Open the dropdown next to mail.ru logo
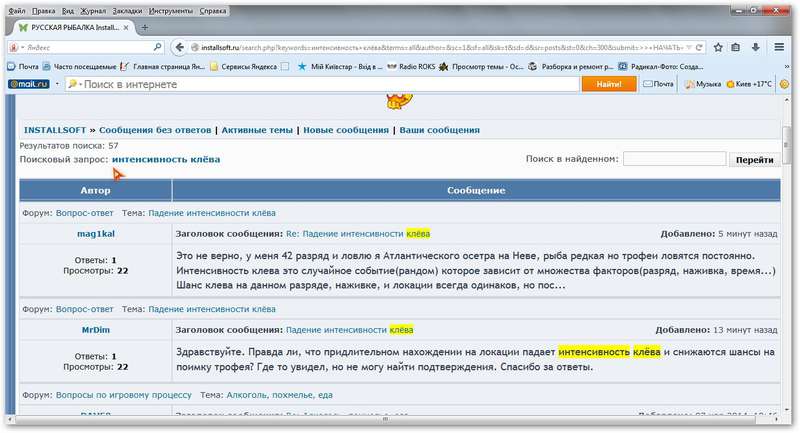This screenshot has width=800, height=433. tap(57, 84)
